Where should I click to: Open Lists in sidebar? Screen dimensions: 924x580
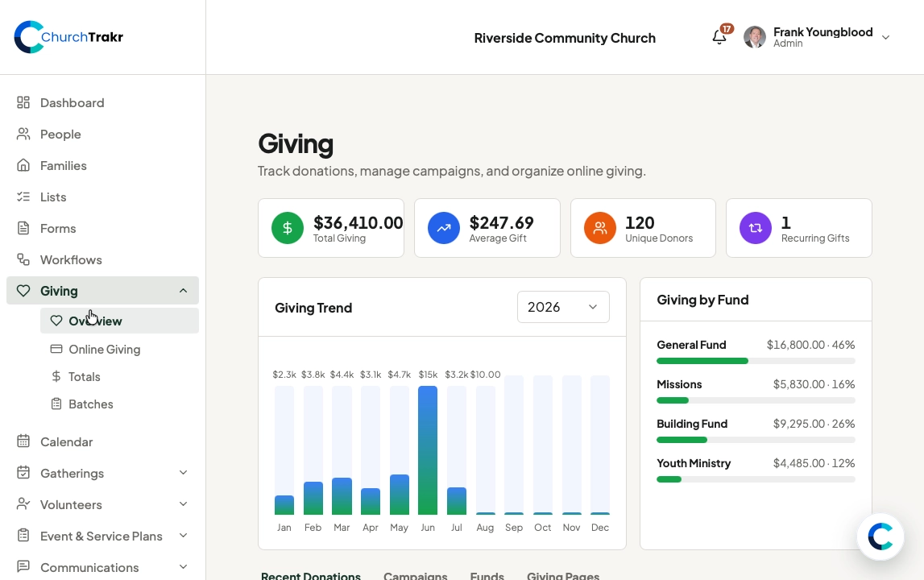pos(53,197)
